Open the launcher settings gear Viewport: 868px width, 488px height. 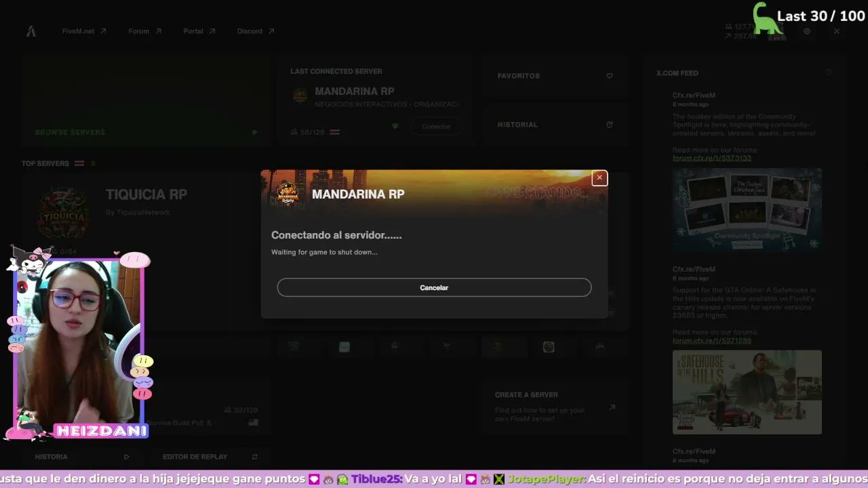(x=807, y=31)
